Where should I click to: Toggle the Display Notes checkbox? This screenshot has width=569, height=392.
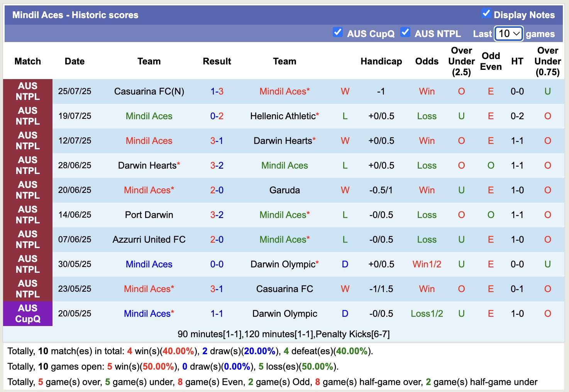tap(486, 14)
